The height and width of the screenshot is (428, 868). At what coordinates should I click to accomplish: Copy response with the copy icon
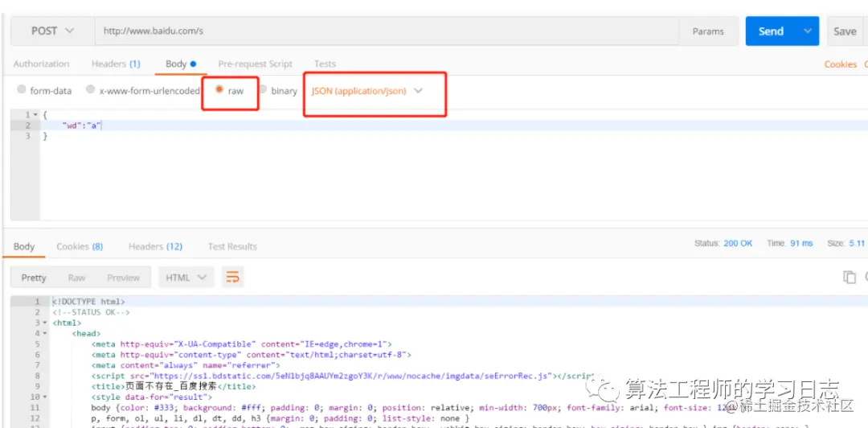click(850, 278)
